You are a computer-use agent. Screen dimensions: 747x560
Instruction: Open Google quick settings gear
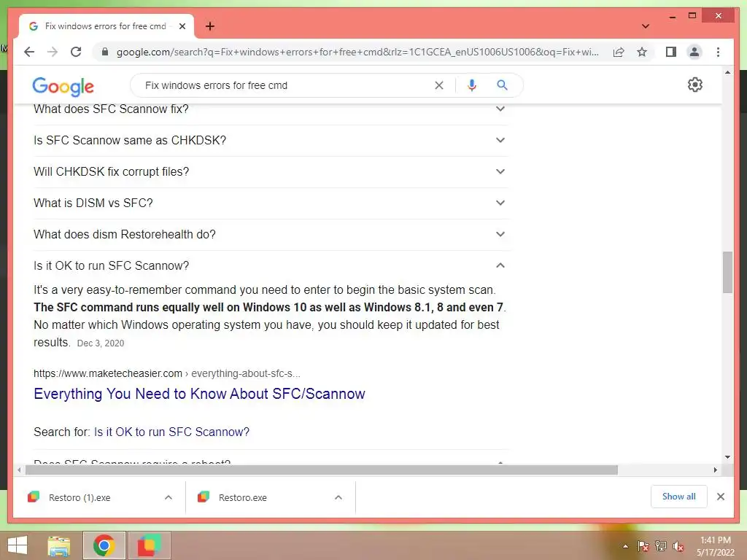click(x=695, y=85)
